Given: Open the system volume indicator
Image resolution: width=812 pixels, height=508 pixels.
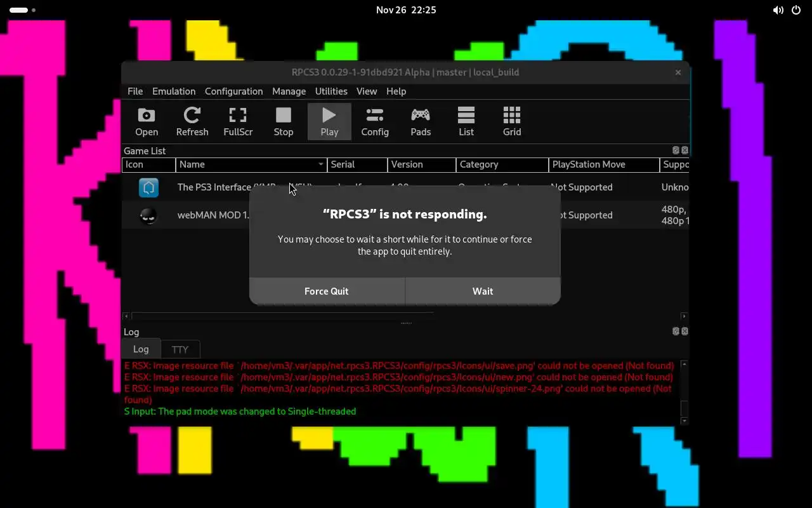Looking at the screenshot, I should [x=778, y=10].
